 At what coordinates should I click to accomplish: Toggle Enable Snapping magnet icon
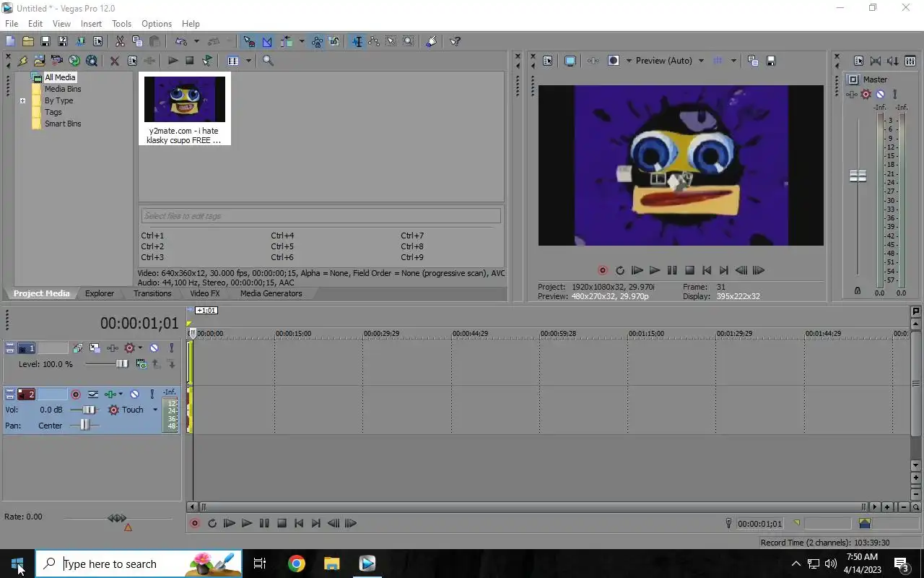click(250, 41)
